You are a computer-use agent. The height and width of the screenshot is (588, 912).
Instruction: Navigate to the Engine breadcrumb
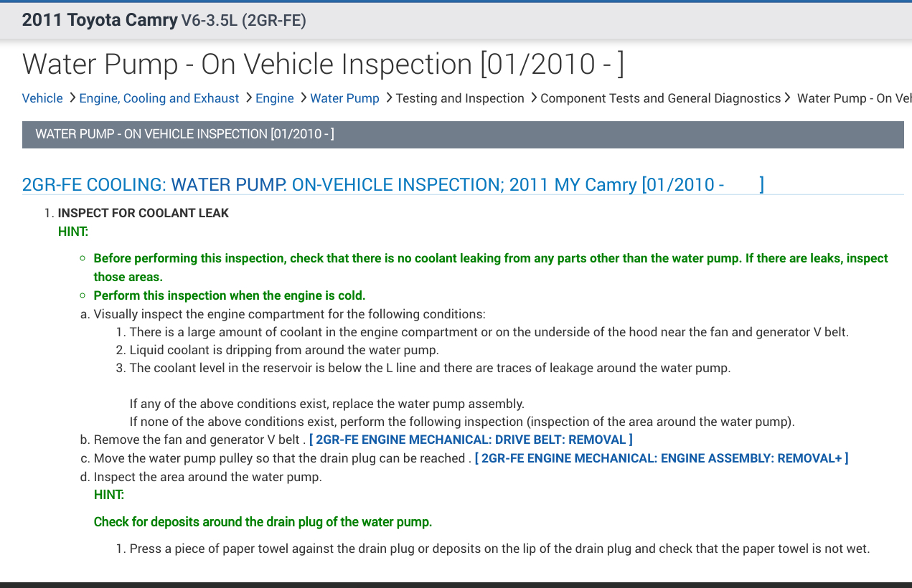[275, 98]
